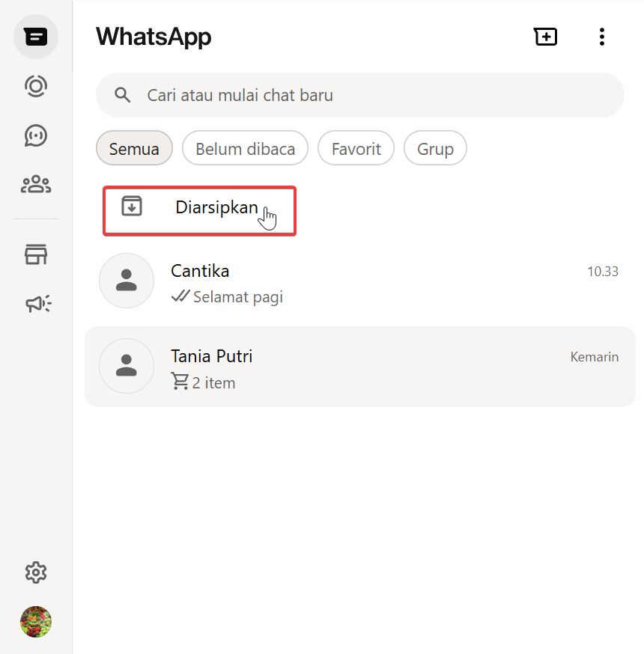Select the Semua filter chip
Screen dimensions: 644x654
pyautogui.click(x=134, y=149)
